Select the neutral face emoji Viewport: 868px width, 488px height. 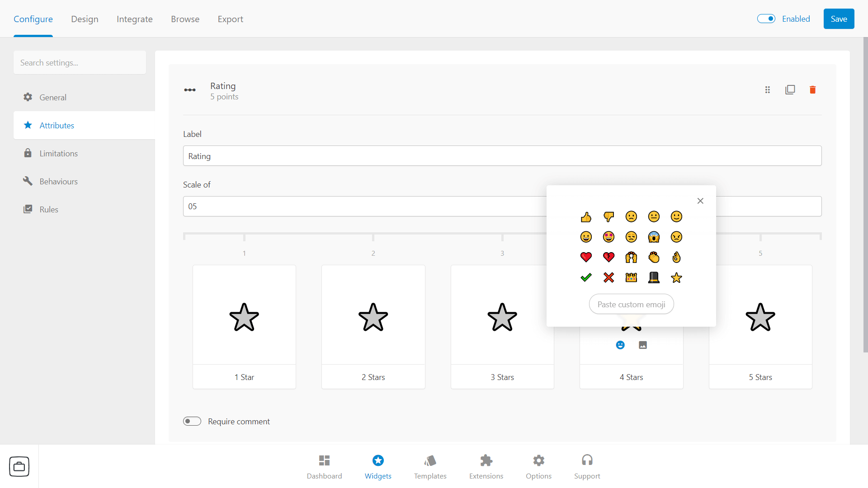[x=654, y=217]
